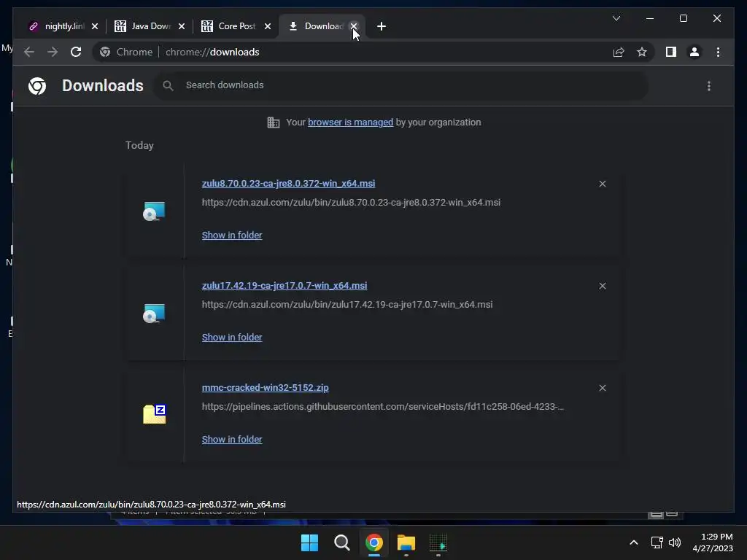
Task: Click the installer icon for zulu17 jre17 msi
Action: 154,314
